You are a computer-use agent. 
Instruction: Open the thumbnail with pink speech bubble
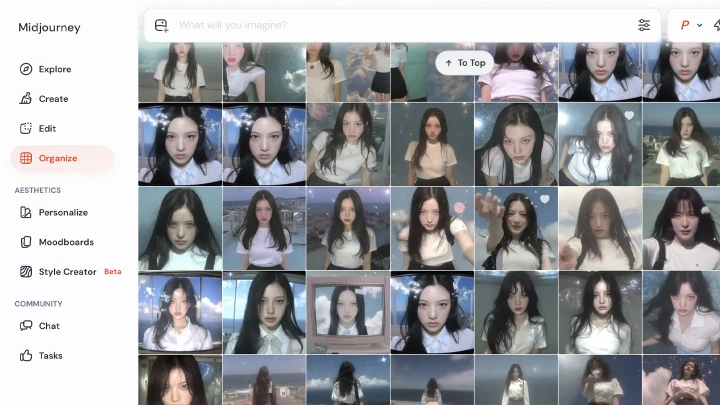pos(432,228)
